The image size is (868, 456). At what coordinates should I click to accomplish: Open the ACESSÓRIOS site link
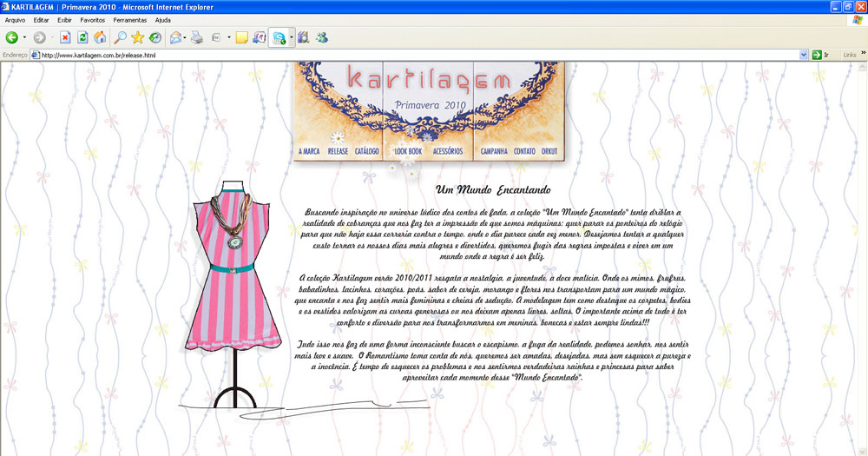pyautogui.click(x=448, y=151)
